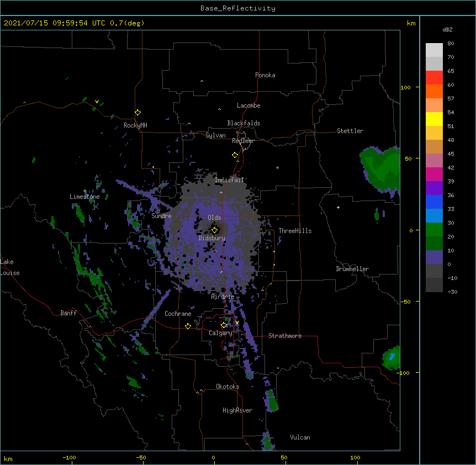Click the Okotoks town label
The image size is (476, 465).
(x=228, y=387)
